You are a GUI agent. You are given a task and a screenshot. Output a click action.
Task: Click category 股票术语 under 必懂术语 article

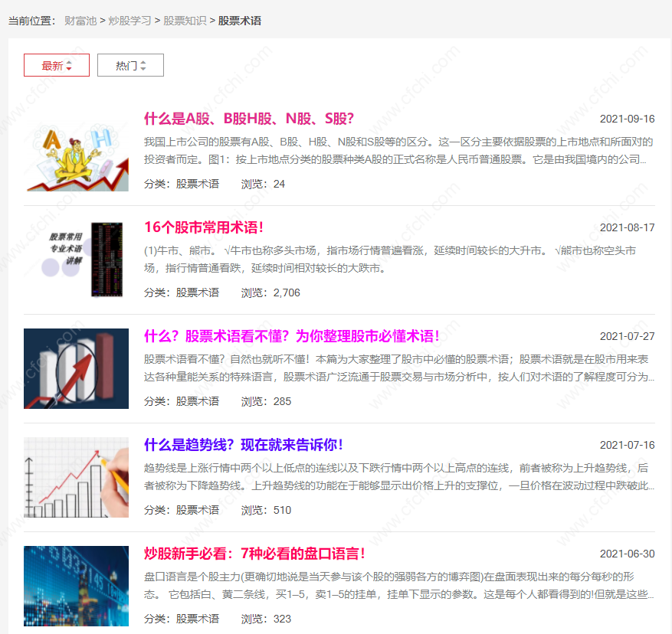click(x=198, y=402)
